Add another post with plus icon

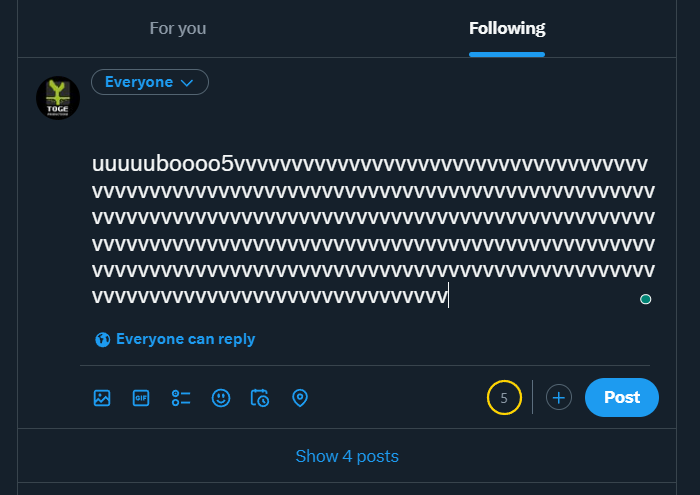558,397
